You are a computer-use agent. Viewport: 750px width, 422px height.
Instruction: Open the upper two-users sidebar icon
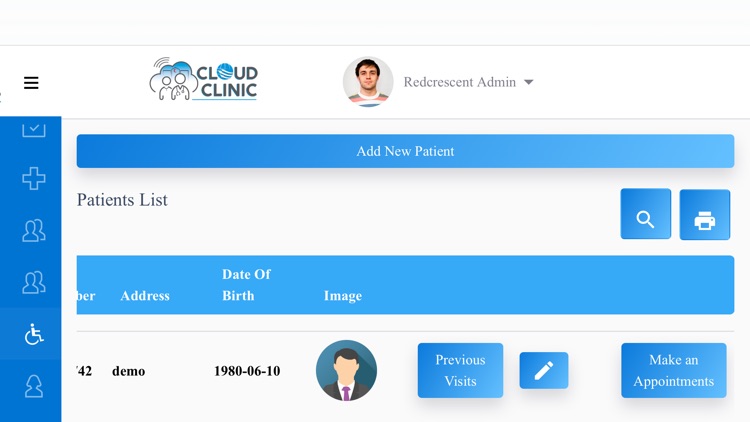point(33,230)
